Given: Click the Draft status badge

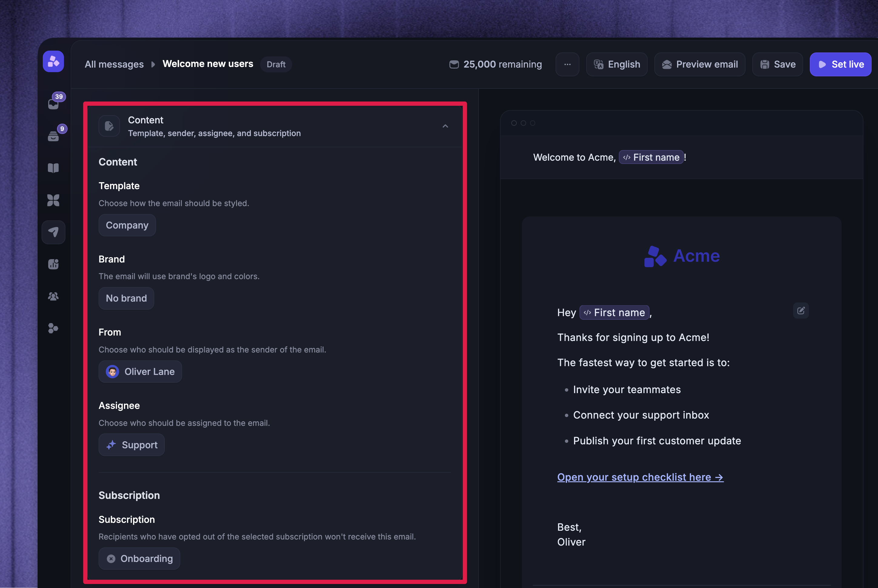Looking at the screenshot, I should 276,65.
